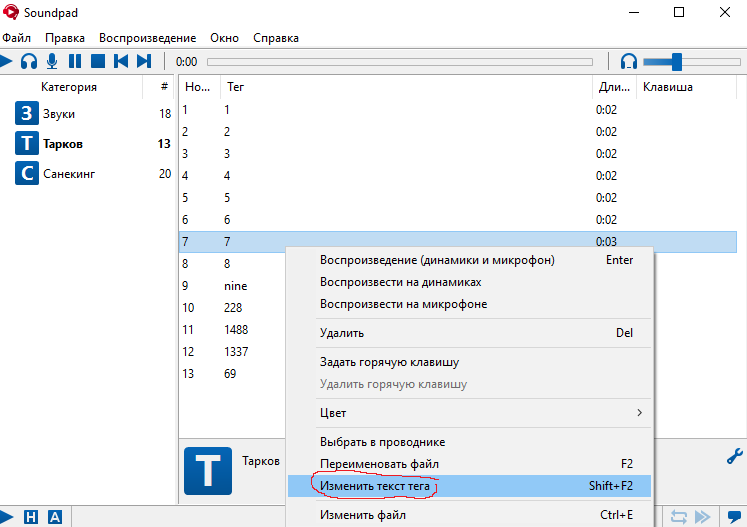Sort by the Категория column header
Screen dimensions: 747x527
69,87
